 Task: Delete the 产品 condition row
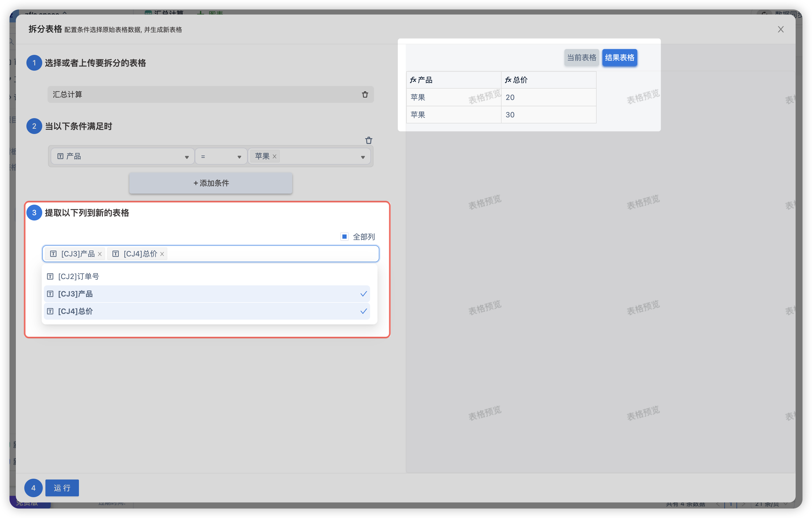[369, 140]
